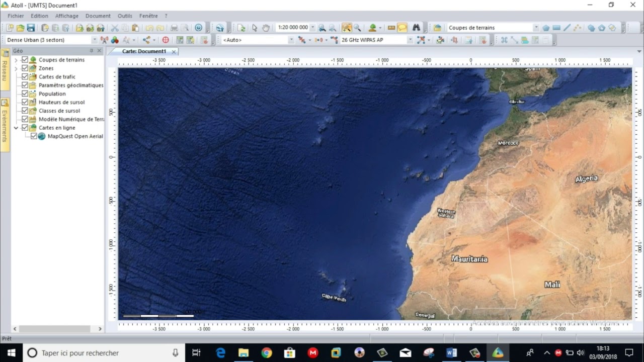Image resolution: width=644 pixels, height=362 pixels.
Task: Click the ruler distance measurement icon
Action: point(391,28)
